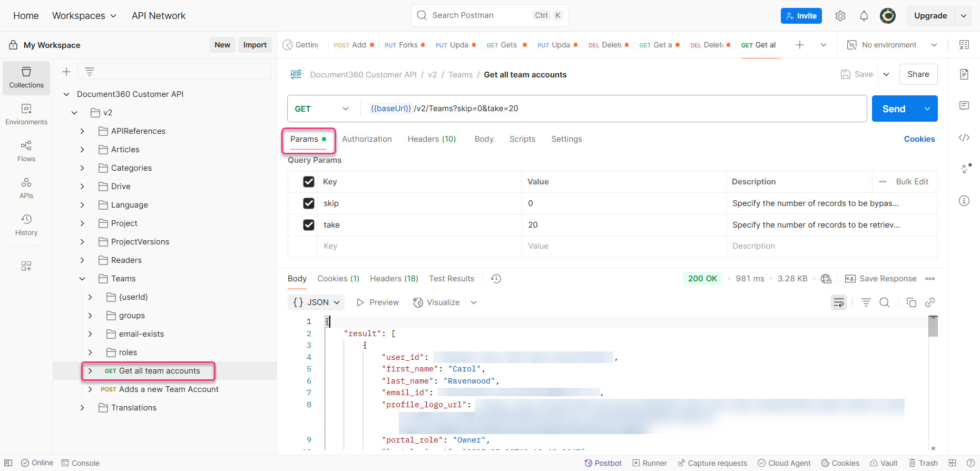
Task: Toggle word wrap in response body
Action: pos(839,302)
